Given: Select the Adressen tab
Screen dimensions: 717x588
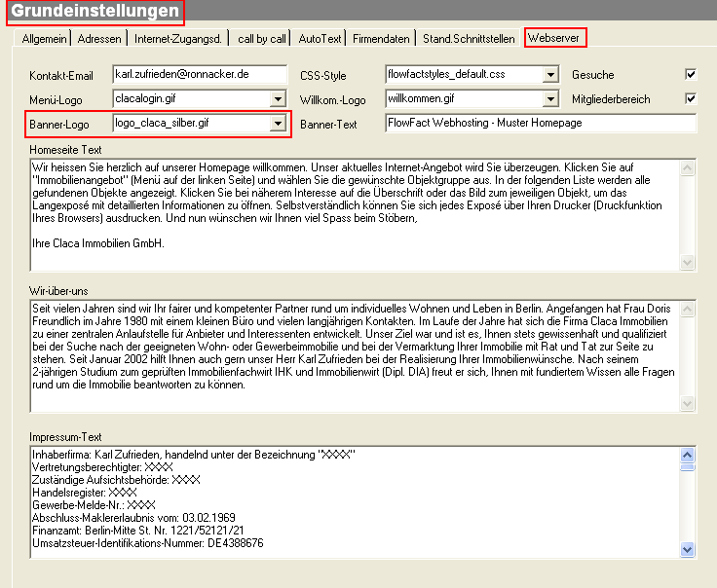Looking at the screenshot, I should click(x=99, y=39).
